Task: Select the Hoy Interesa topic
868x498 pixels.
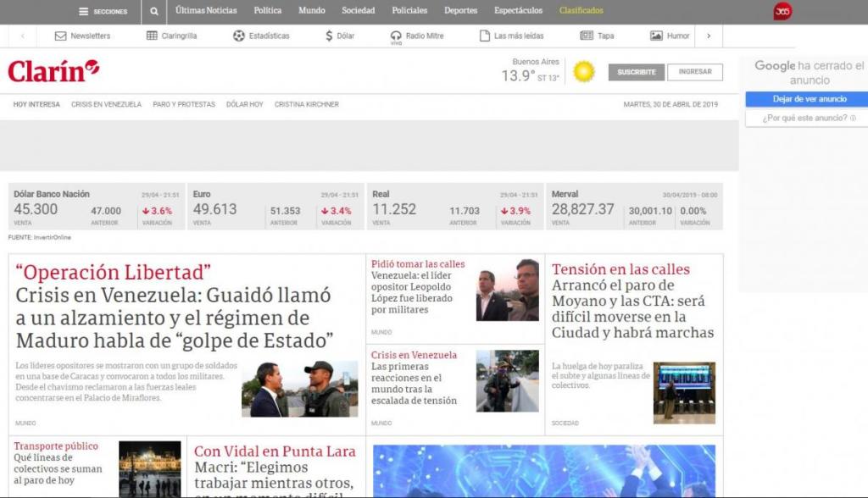Action: point(36,104)
